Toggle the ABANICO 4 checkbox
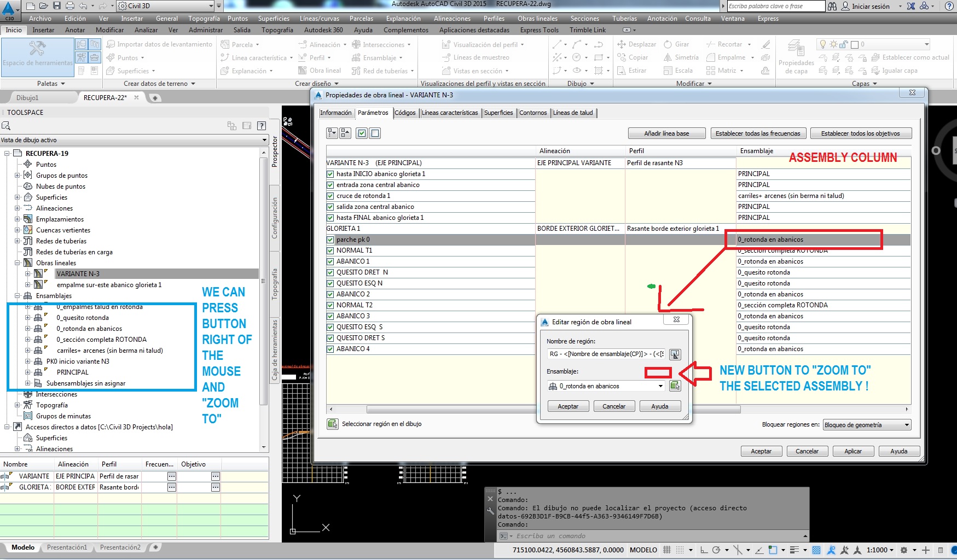Viewport: 957px width, 560px height. click(330, 349)
